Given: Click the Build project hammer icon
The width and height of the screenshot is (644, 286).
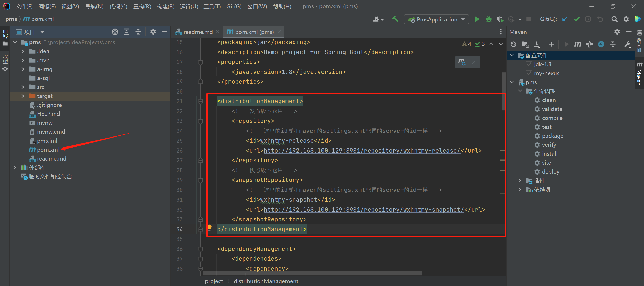Looking at the screenshot, I should tap(395, 19).
